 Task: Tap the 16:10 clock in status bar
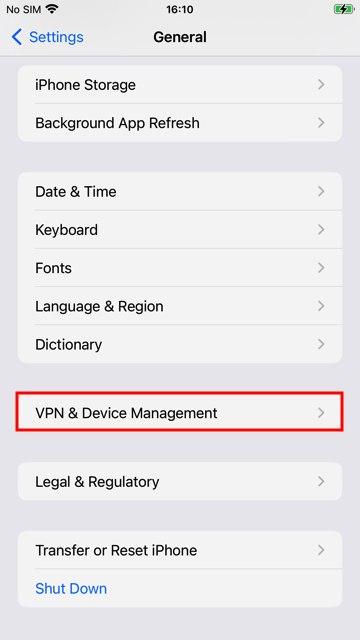tap(180, 9)
